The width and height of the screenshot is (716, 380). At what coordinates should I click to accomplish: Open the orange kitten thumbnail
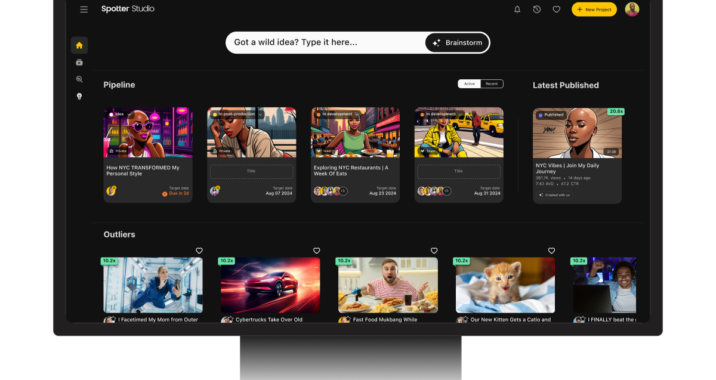(x=505, y=285)
